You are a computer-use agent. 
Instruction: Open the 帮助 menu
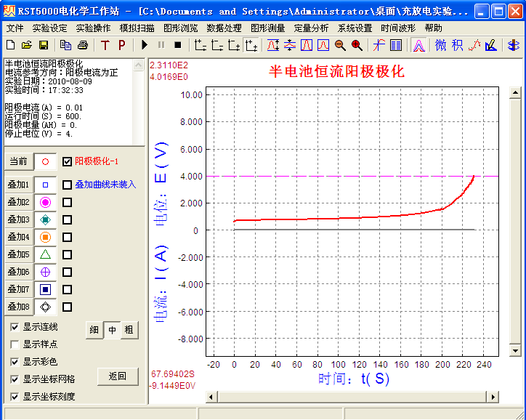pyautogui.click(x=433, y=28)
